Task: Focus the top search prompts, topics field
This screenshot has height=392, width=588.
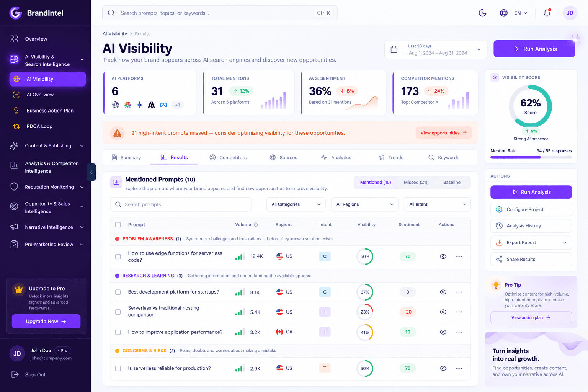Action: click(220, 13)
